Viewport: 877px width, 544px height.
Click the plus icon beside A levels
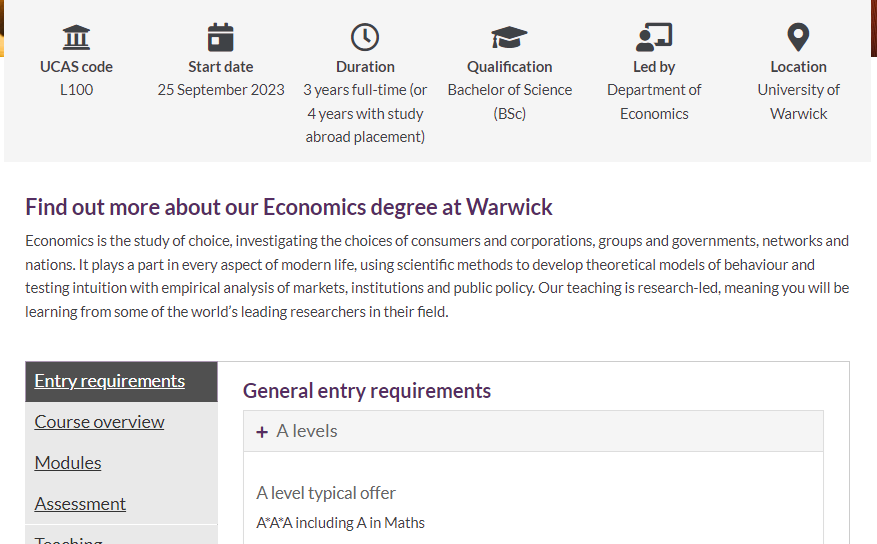(x=262, y=432)
